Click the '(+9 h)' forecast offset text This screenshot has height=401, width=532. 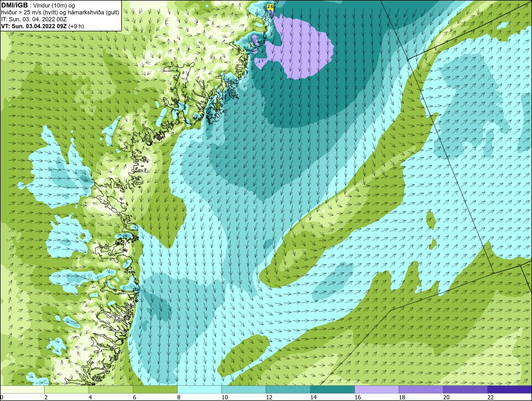(x=76, y=26)
